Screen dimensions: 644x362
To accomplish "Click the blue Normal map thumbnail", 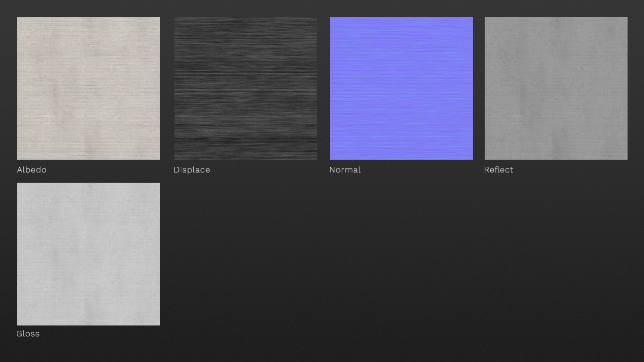I will pos(401,88).
